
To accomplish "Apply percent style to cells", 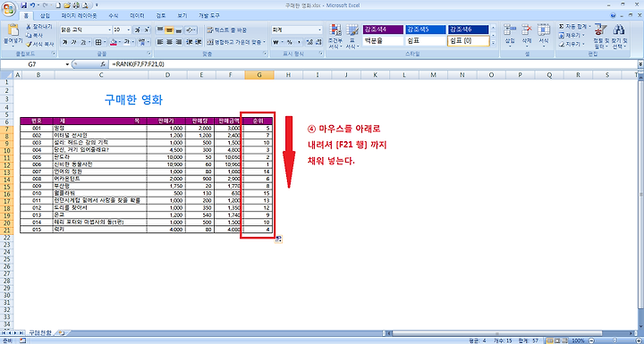I will coord(289,42).
